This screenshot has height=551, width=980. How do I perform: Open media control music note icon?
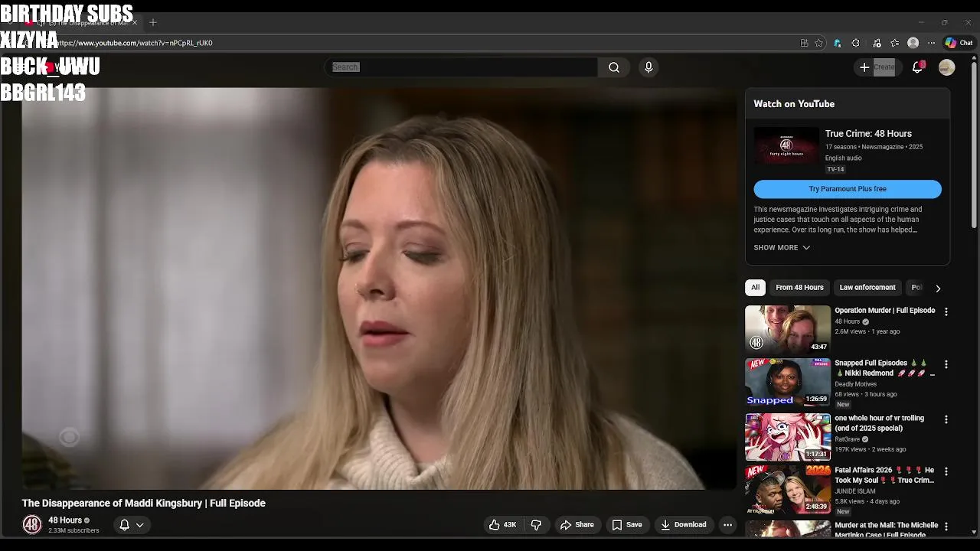coord(877,43)
